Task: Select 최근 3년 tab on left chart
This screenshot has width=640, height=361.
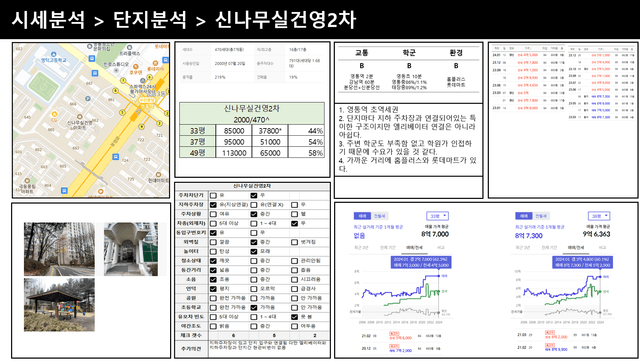Action: tap(362, 247)
